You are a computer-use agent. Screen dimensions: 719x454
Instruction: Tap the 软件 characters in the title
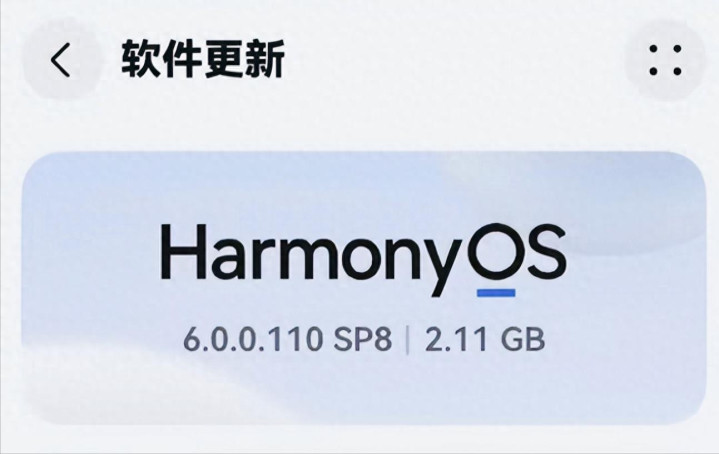(x=161, y=59)
